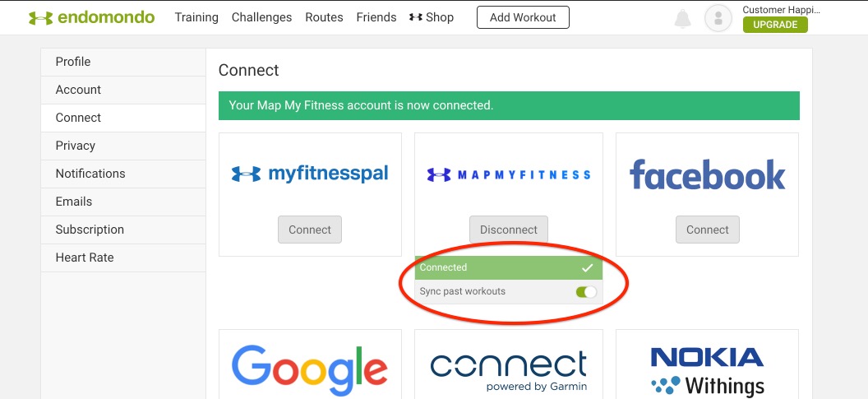Connect the MyFitnessPal account

(x=310, y=230)
